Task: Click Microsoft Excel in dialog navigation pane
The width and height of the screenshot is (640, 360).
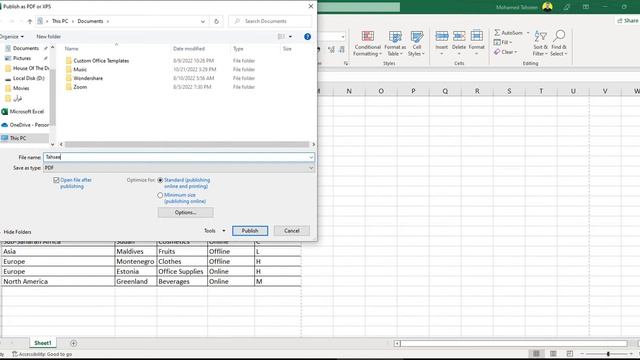Action: click(x=27, y=111)
